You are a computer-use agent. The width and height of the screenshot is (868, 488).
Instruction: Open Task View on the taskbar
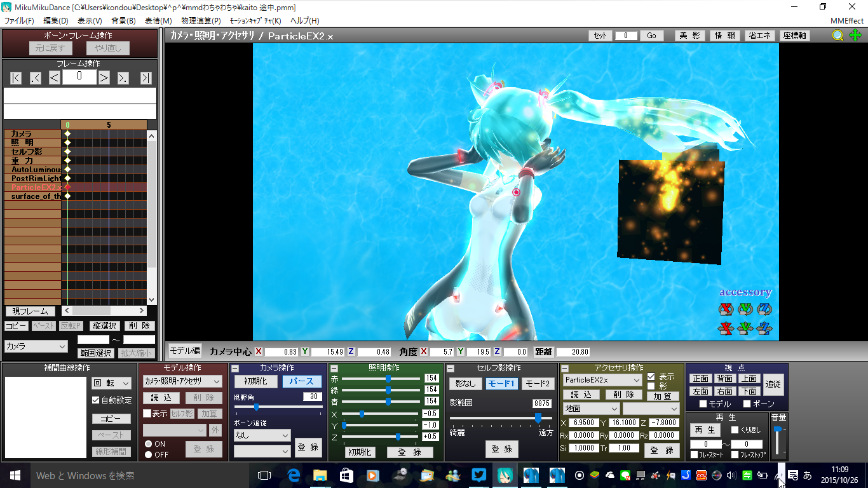click(264, 475)
